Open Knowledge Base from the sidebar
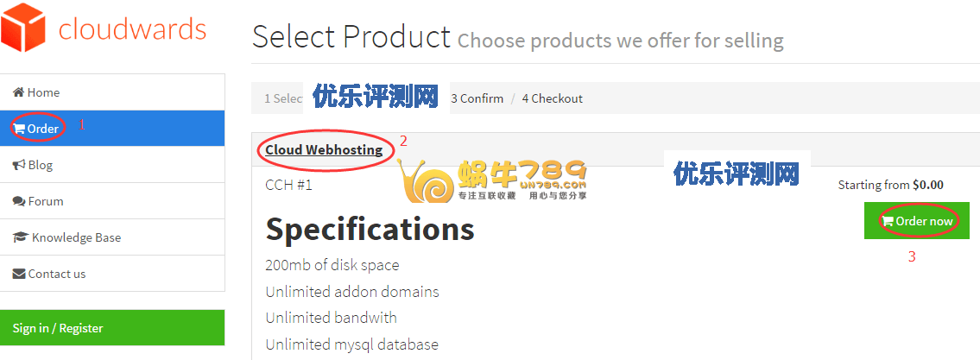Image resolution: width=980 pixels, height=360 pixels. click(x=112, y=237)
